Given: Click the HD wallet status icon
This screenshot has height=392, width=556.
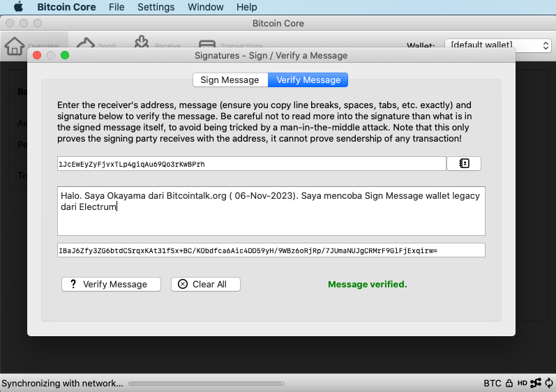Looking at the screenshot, I should pyautogui.click(x=522, y=383).
